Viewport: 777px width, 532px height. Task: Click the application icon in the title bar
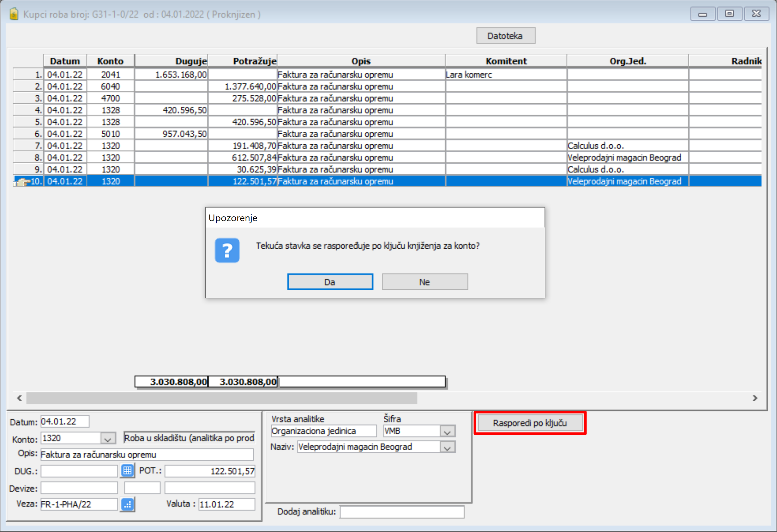click(x=14, y=14)
